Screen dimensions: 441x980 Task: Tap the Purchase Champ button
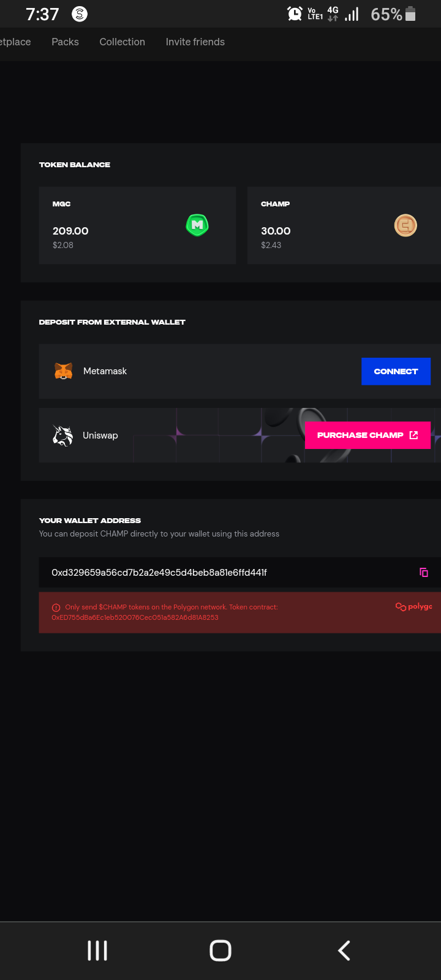click(x=367, y=435)
